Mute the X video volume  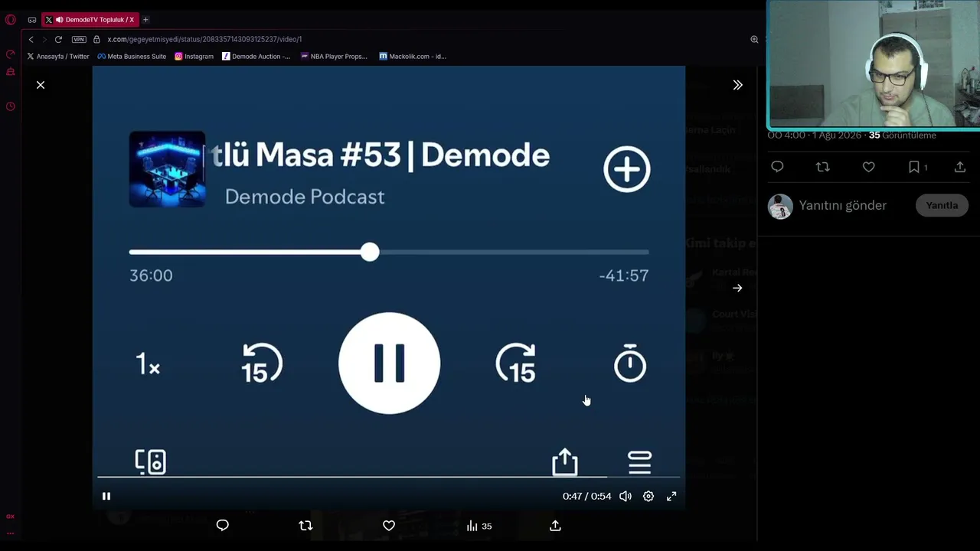(x=626, y=496)
